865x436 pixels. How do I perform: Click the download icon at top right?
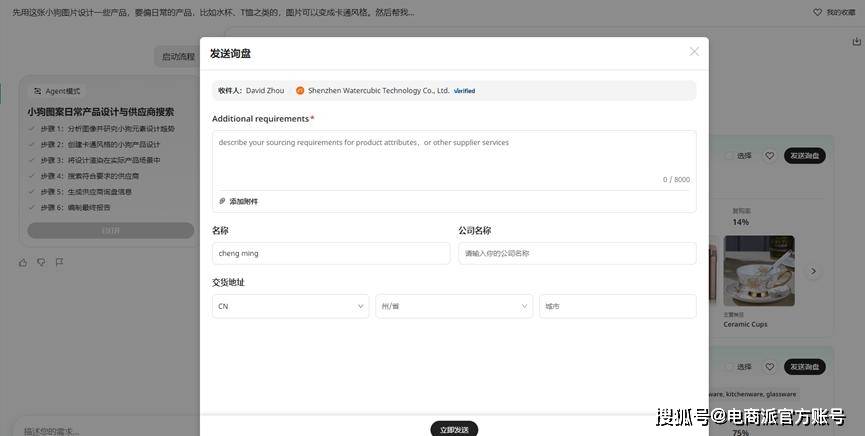(x=856, y=41)
